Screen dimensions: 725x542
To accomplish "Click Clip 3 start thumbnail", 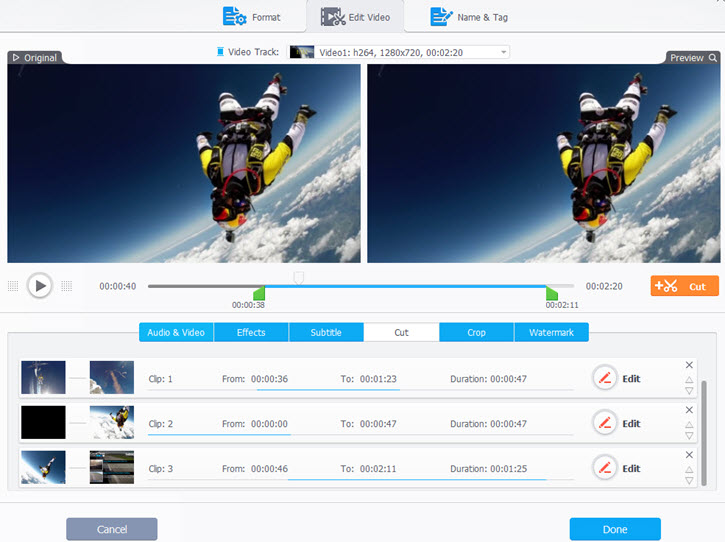I will coord(43,467).
